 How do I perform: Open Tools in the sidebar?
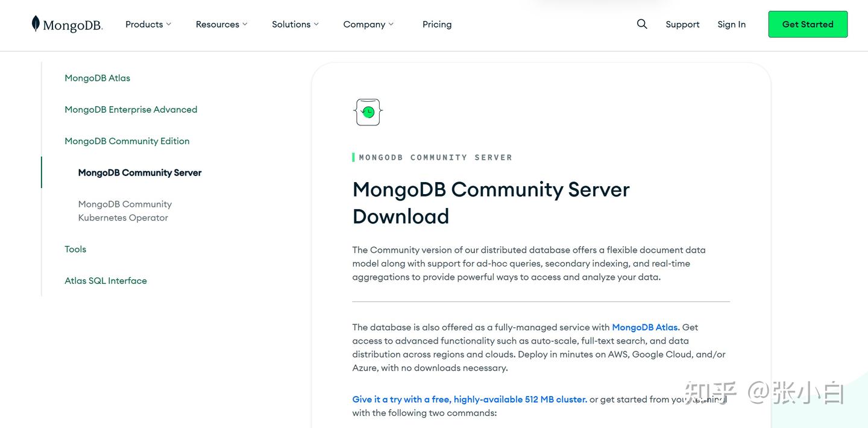pos(75,249)
